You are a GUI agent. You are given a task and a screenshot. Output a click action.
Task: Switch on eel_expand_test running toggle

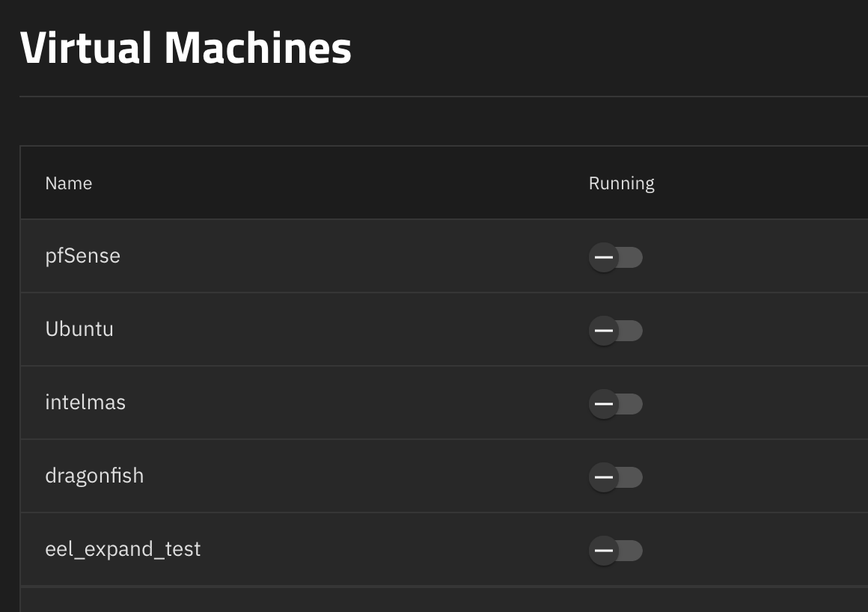click(x=616, y=551)
